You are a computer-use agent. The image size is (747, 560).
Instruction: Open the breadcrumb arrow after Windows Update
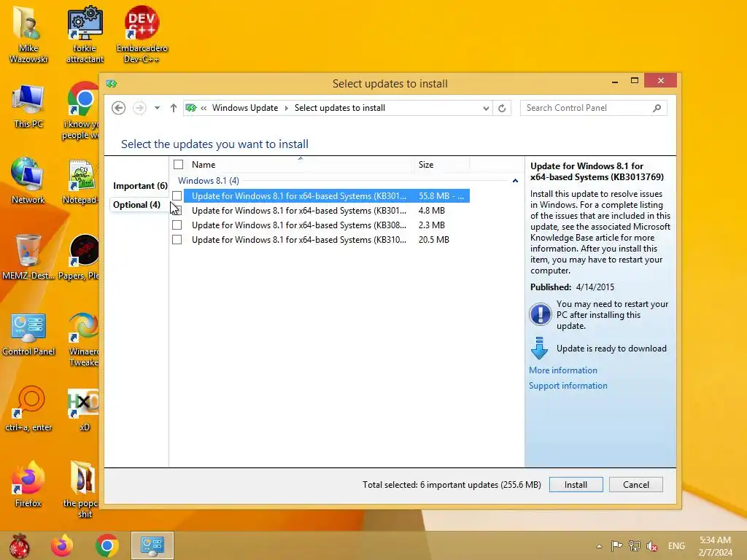point(286,108)
